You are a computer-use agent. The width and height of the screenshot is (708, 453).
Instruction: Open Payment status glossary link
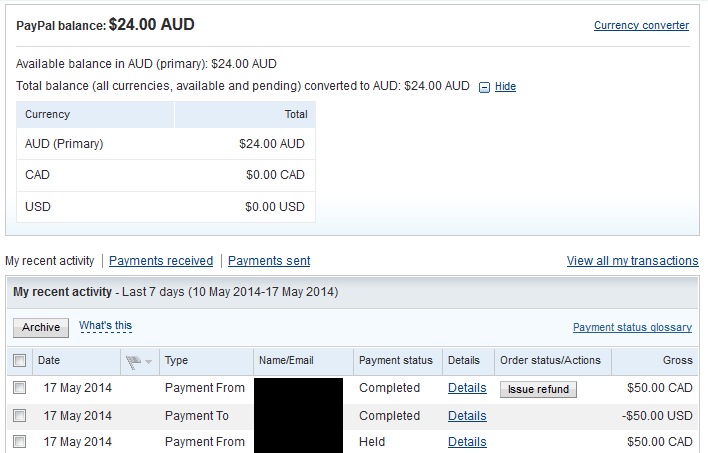632,327
